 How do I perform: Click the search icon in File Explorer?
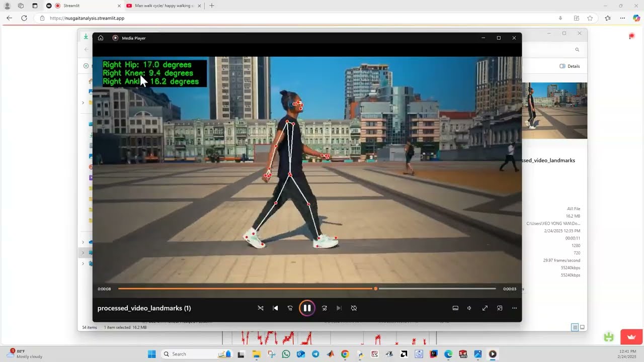[x=577, y=50]
